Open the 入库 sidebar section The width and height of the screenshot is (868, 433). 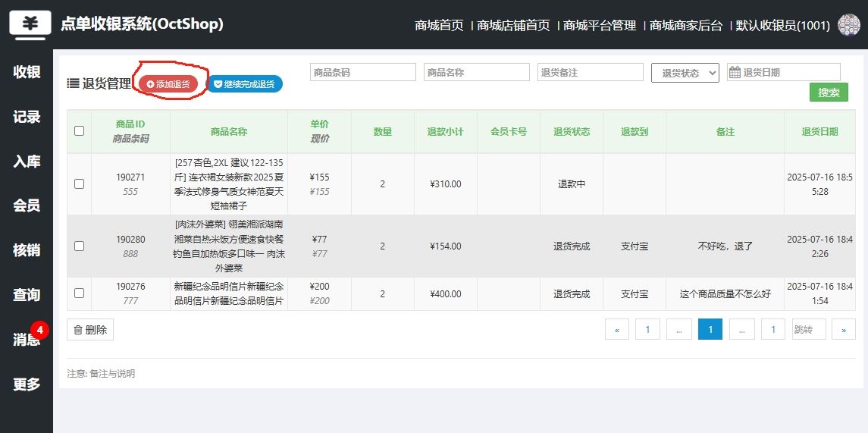pos(27,161)
